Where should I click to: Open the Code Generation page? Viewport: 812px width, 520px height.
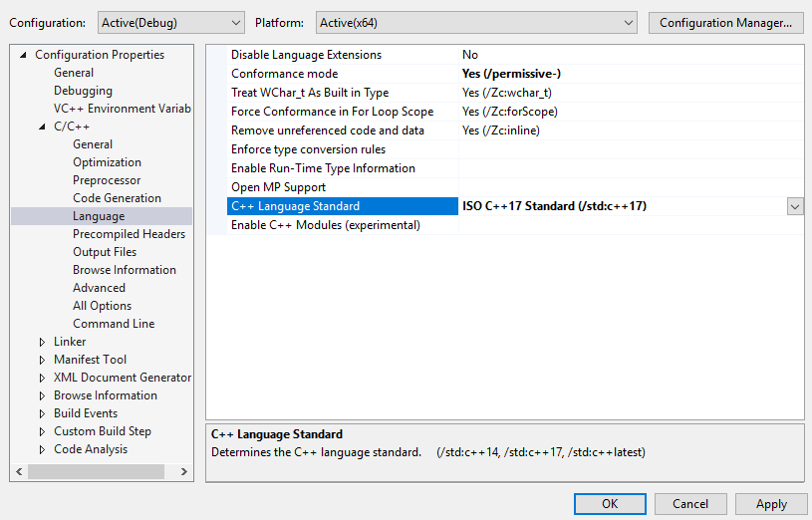pos(117,198)
